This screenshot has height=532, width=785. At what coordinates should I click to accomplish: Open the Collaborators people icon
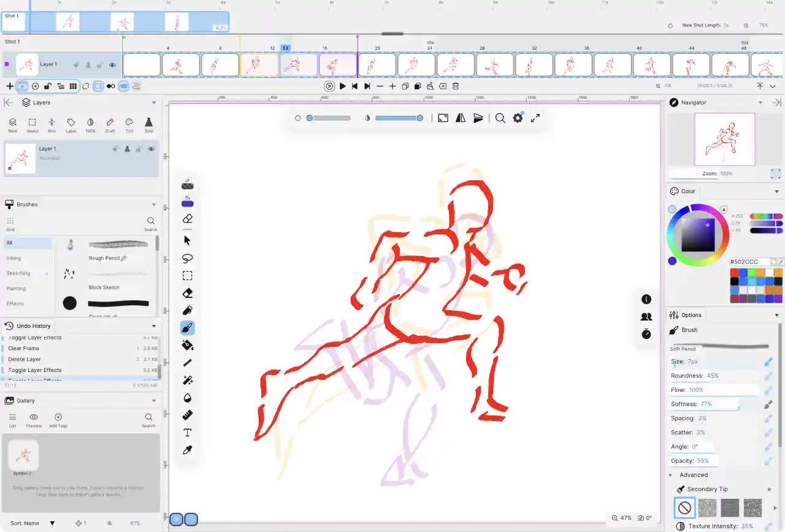point(646,317)
